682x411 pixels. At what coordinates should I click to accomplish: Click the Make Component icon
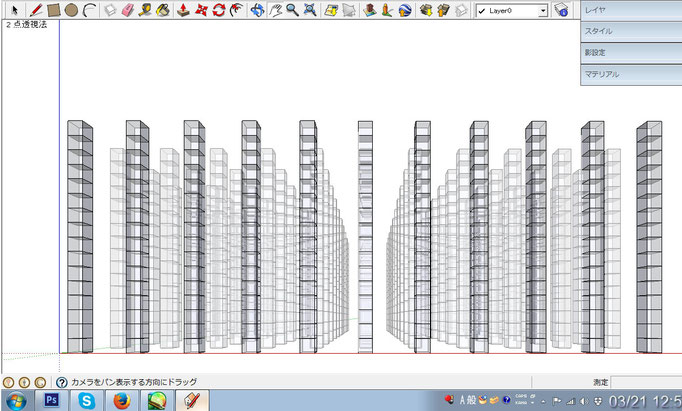click(110, 10)
